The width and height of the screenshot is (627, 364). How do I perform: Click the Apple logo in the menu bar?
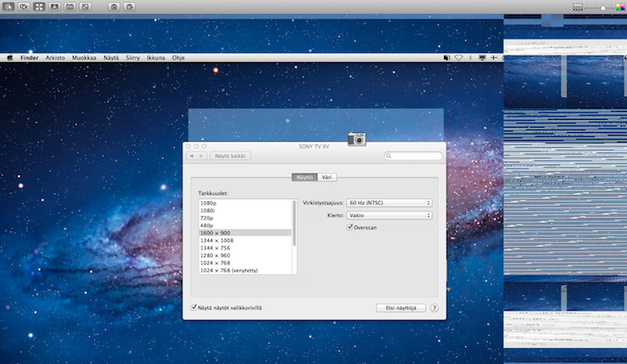10,57
